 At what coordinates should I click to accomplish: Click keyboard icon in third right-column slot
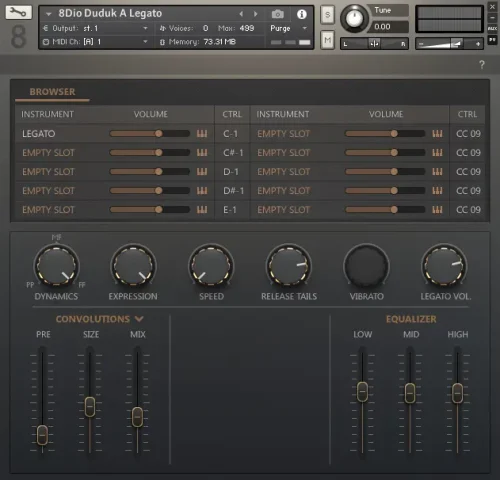pyautogui.click(x=437, y=172)
